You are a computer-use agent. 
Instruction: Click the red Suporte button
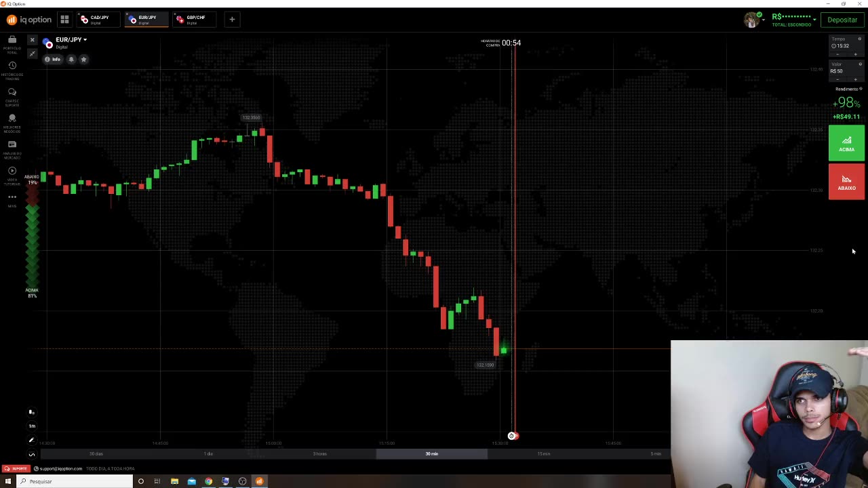[16, 468]
